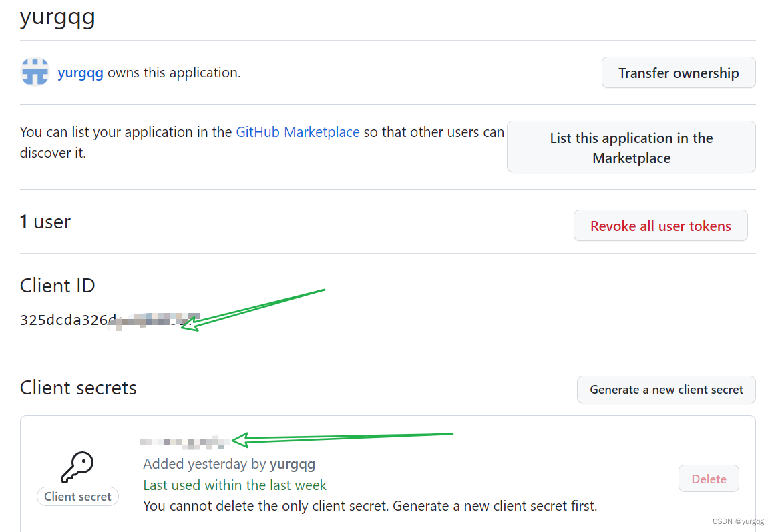Click the application avatar icon next to yurgqg
The height and width of the screenshot is (532, 774).
click(x=35, y=72)
